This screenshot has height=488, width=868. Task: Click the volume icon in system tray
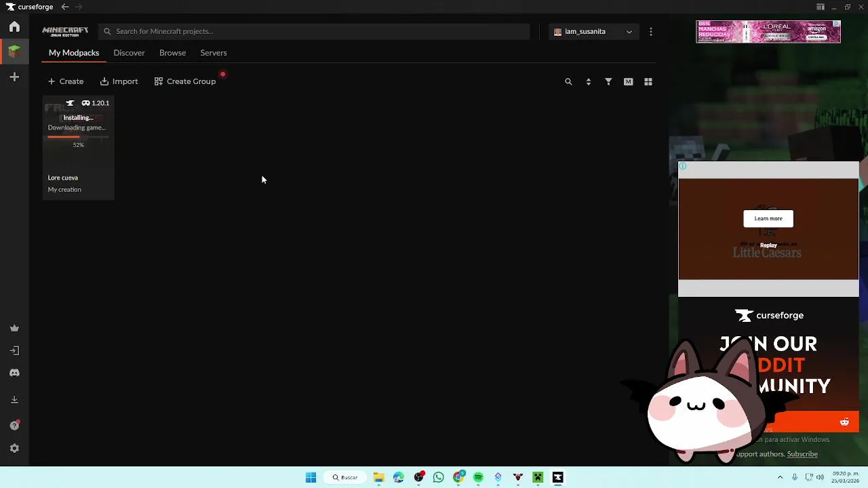(x=821, y=477)
